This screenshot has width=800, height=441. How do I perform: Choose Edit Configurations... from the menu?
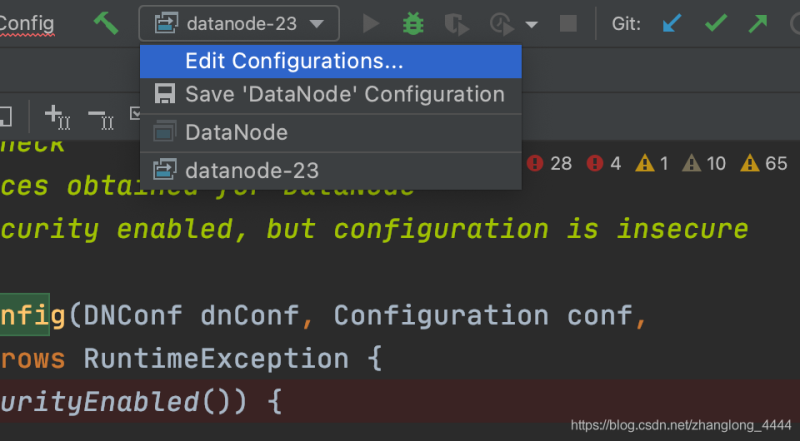pyautogui.click(x=294, y=61)
